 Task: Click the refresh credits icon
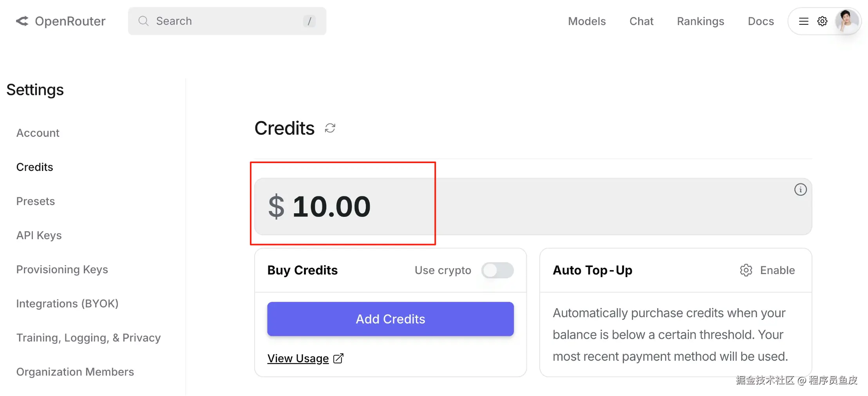pos(330,128)
